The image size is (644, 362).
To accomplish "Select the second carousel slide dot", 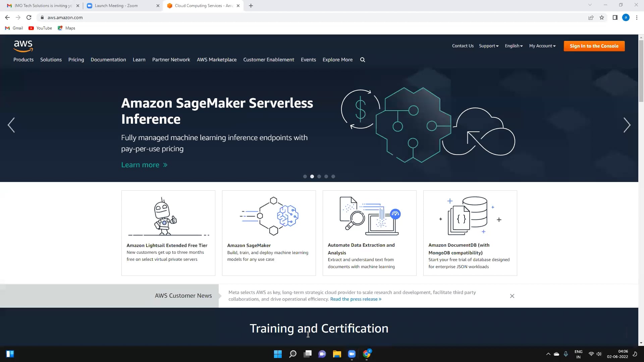I will point(312,176).
